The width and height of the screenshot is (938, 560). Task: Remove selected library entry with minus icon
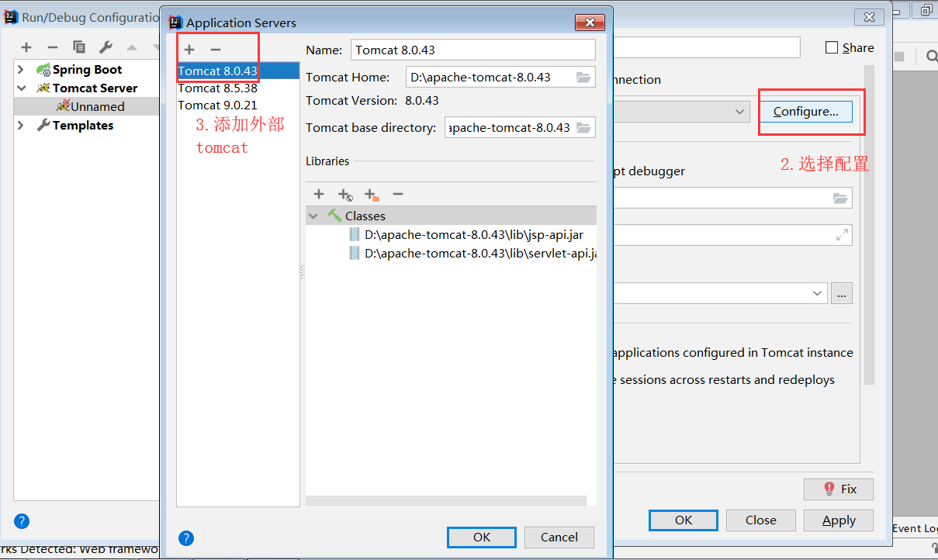tap(398, 194)
